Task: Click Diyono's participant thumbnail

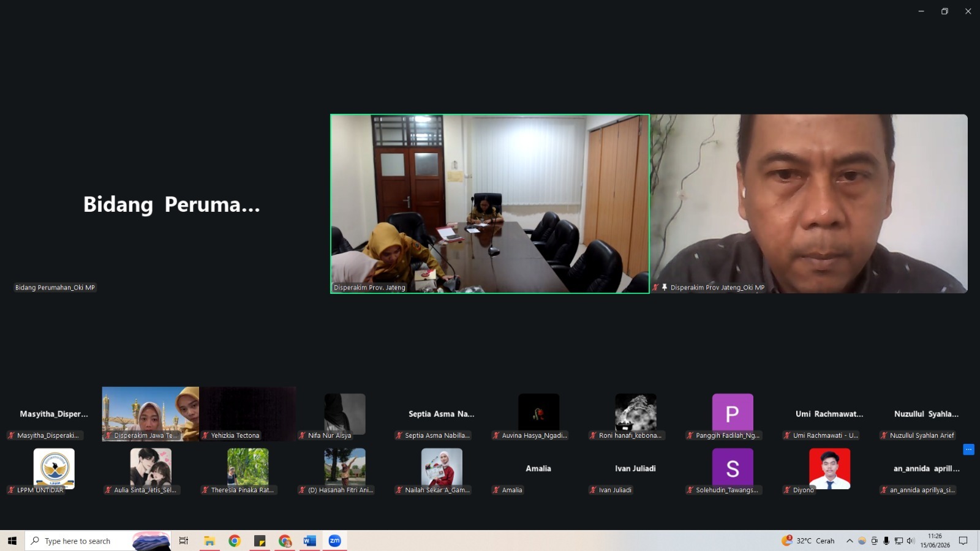Action: pyautogui.click(x=830, y=469)
